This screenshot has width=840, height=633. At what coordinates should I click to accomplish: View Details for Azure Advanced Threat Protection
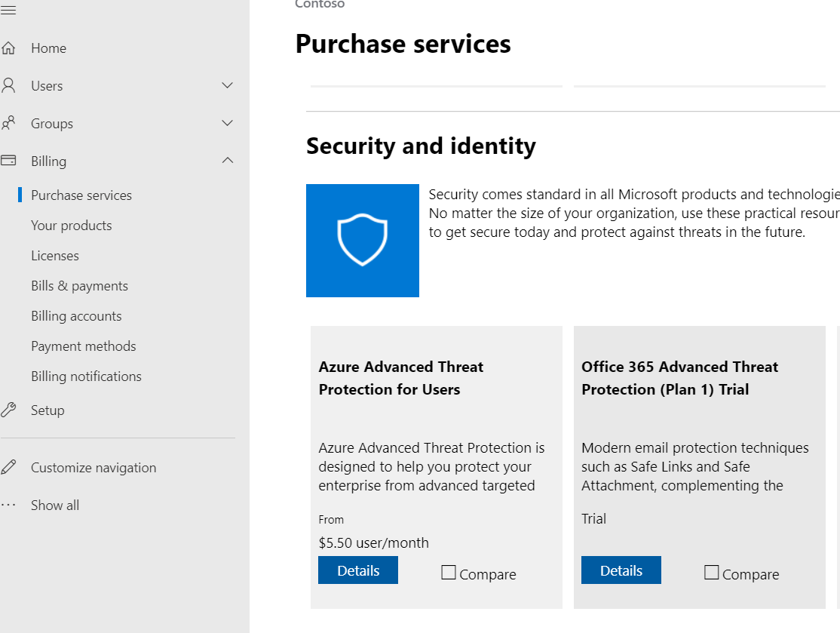tap(358, 570)
